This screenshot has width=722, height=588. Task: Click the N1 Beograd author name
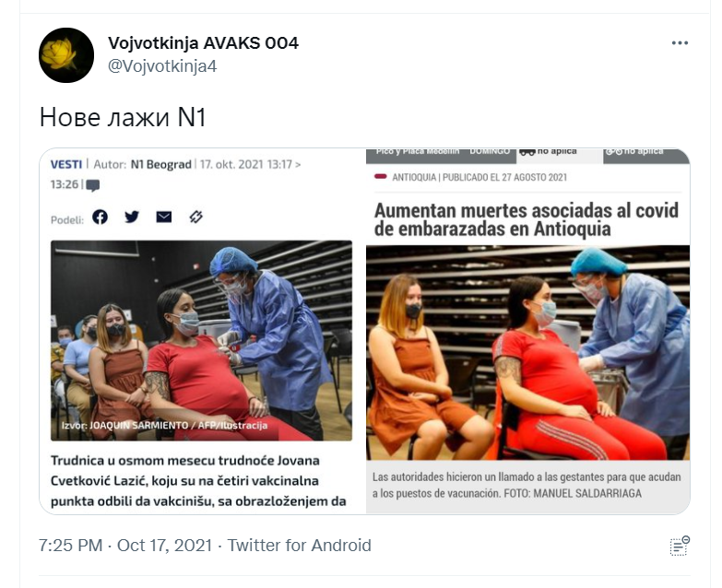point(161,164)
